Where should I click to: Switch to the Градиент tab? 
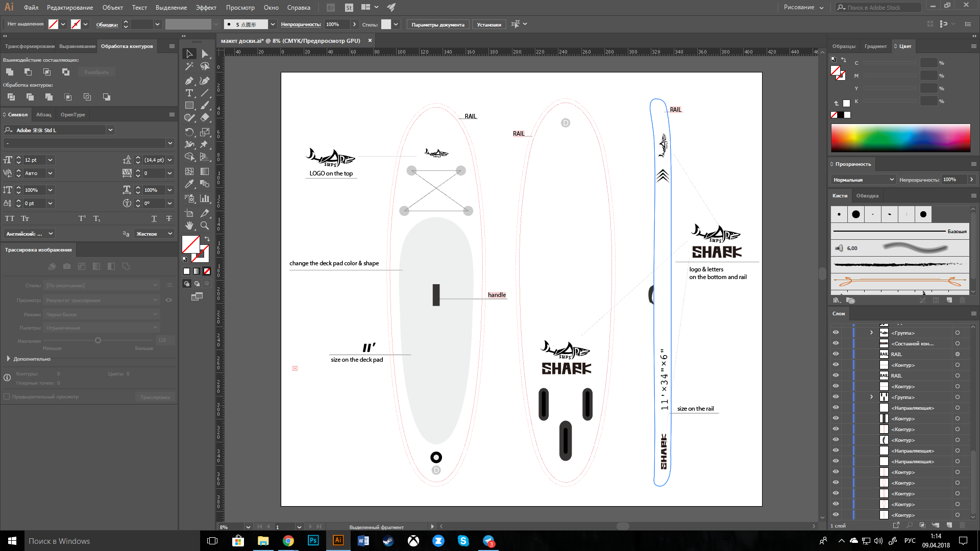coord(875,46)
